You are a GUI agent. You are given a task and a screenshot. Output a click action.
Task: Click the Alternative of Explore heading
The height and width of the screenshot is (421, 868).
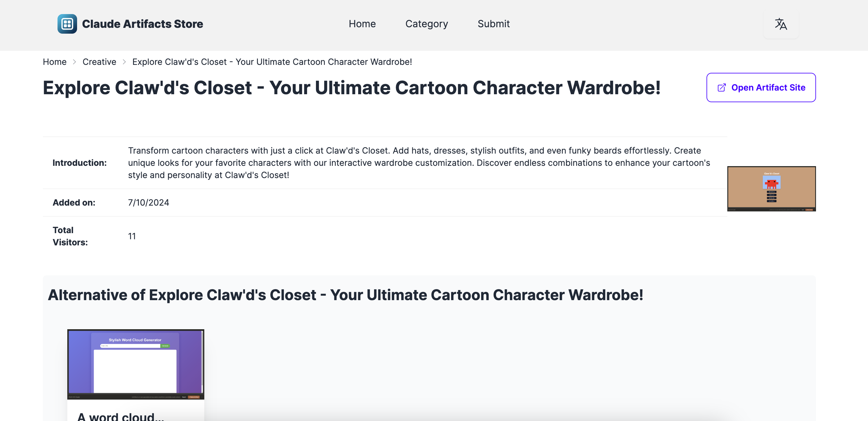tap(345, 295)
